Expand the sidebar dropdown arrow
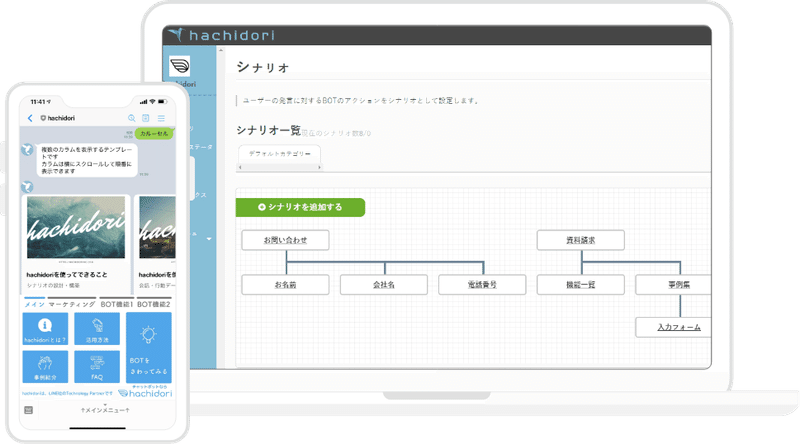800x444 pixels. [209, 239]
